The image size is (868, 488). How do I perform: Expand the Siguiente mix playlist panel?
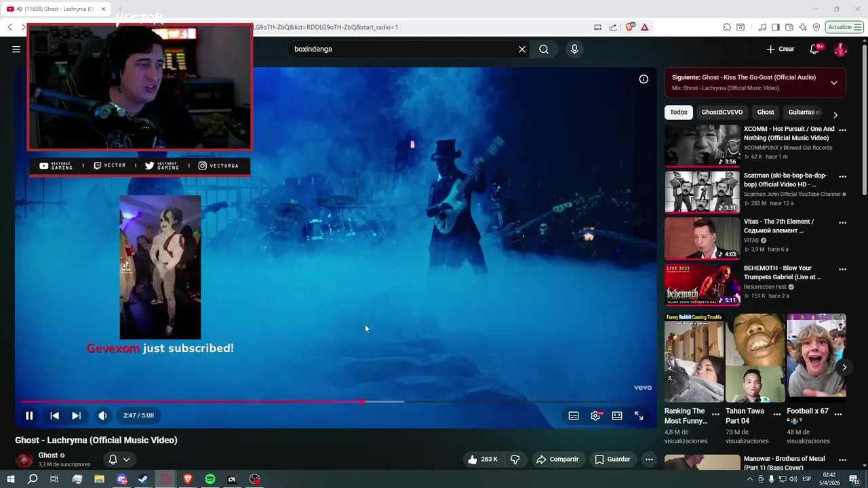point(833,83)
